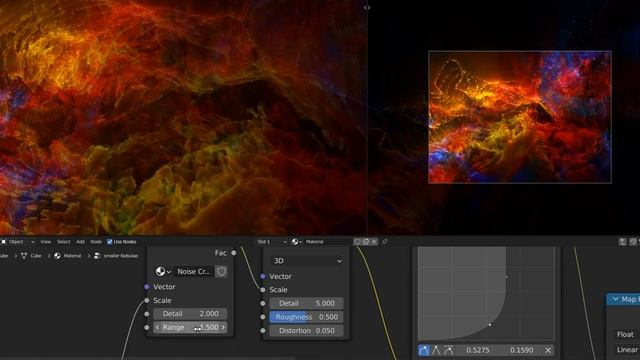Image resolution: width=640 pixels, height=360 pixels.
Task: Delete the curve point with the X button
Action: (548, 350)
